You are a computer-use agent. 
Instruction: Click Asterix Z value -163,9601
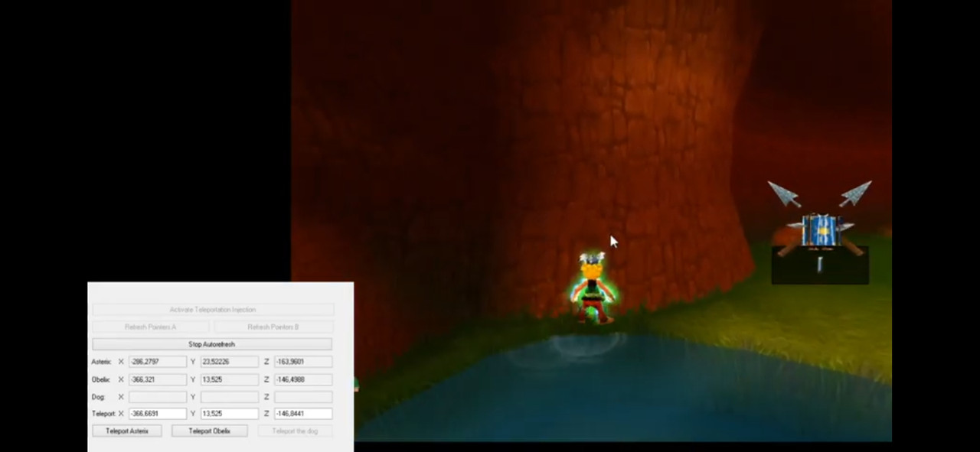point(303,362)
